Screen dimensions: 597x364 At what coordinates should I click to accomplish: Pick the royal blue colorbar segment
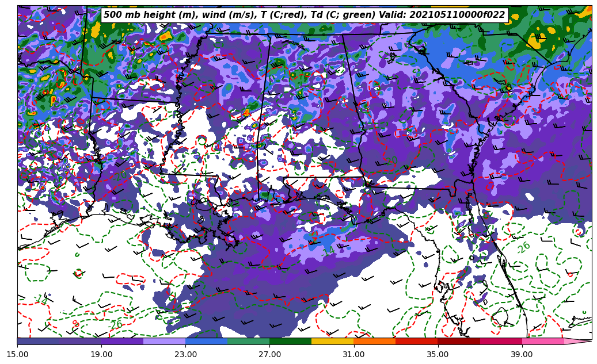point(206,341)
